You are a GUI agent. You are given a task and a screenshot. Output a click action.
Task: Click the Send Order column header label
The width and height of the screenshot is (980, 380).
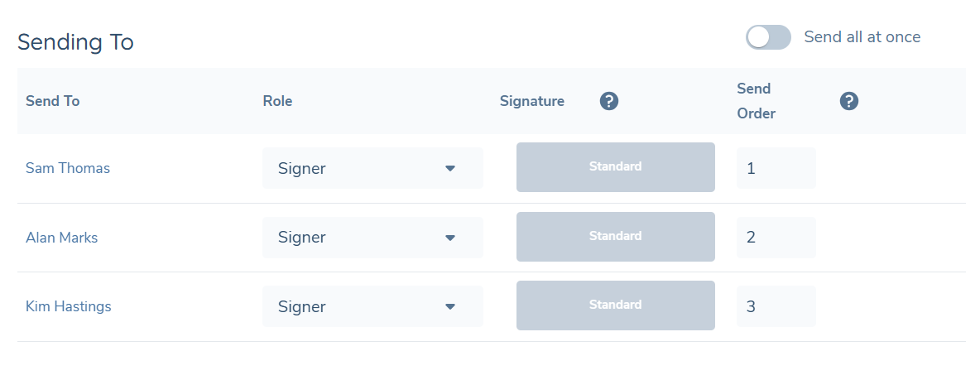[x=756, y=101]
